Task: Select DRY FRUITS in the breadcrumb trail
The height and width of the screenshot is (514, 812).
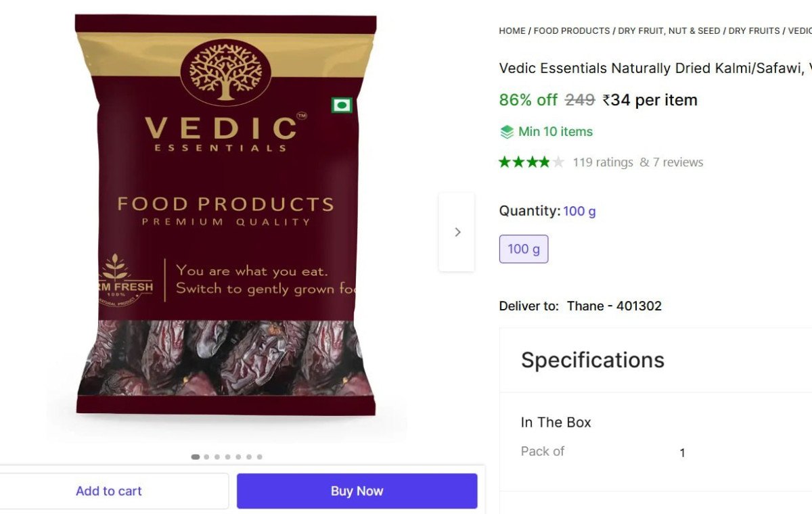Action: point(755,30)
